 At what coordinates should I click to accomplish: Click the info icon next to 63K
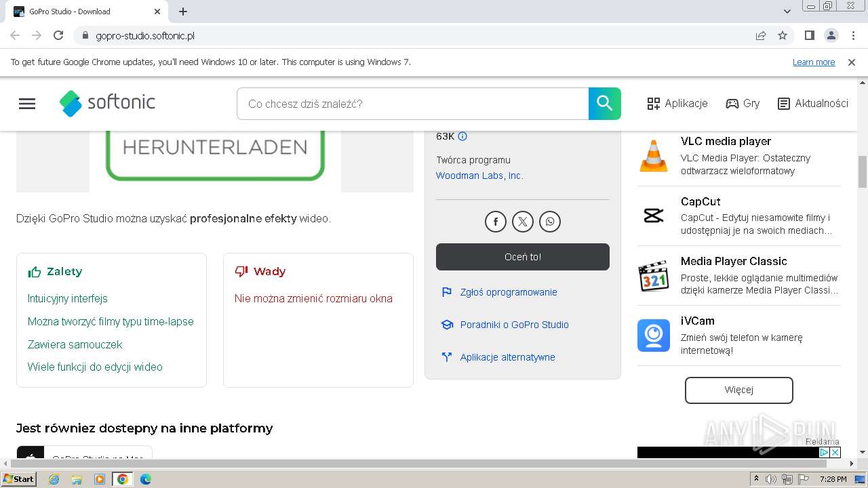462,136
